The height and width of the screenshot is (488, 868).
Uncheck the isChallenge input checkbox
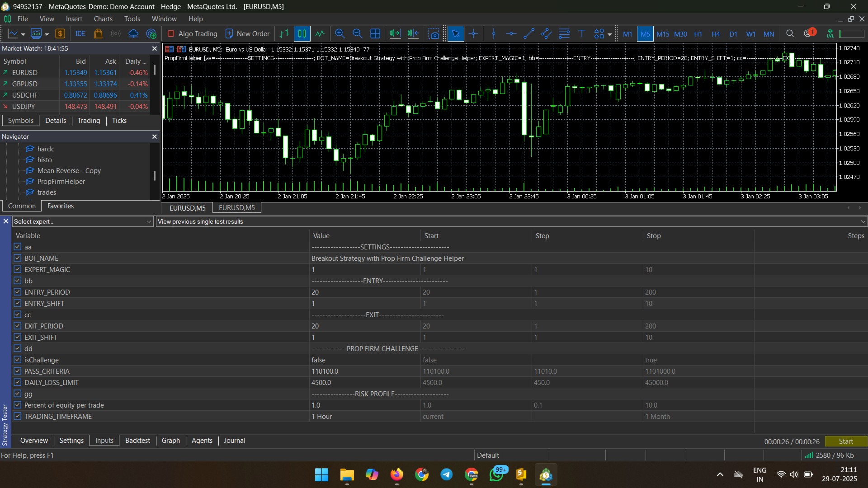[18, 360]
